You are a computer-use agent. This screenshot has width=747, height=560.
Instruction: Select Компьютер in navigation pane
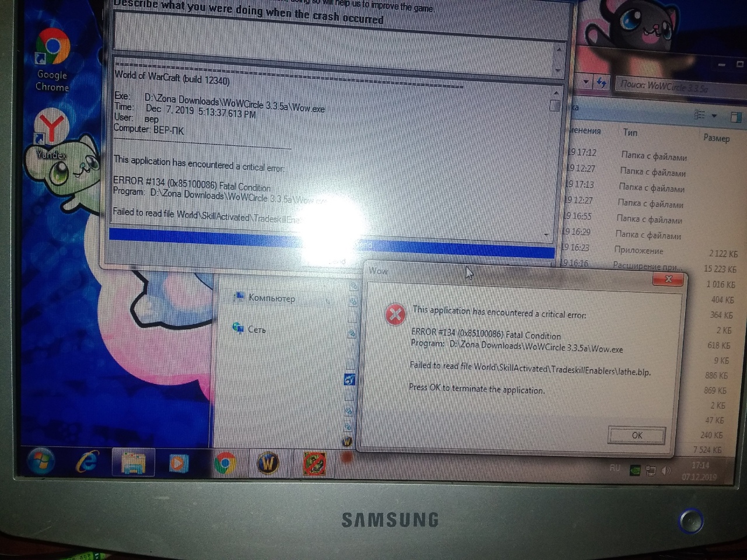(x=271, y=298)
